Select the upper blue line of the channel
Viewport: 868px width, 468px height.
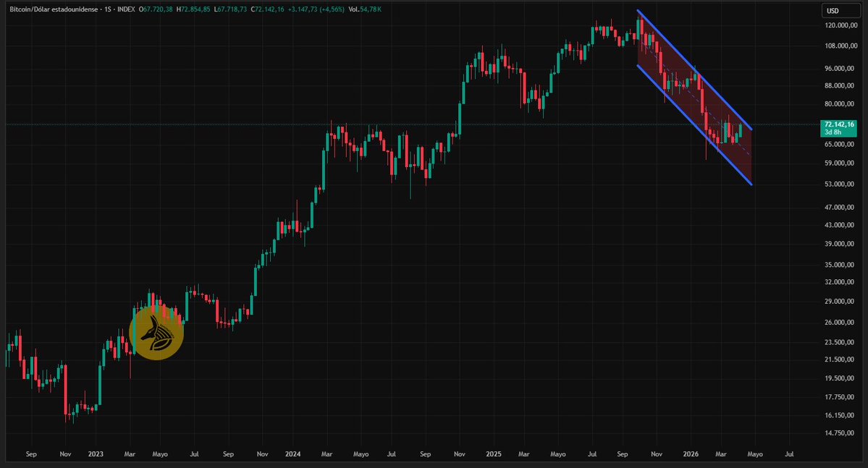tap(694, 69)
